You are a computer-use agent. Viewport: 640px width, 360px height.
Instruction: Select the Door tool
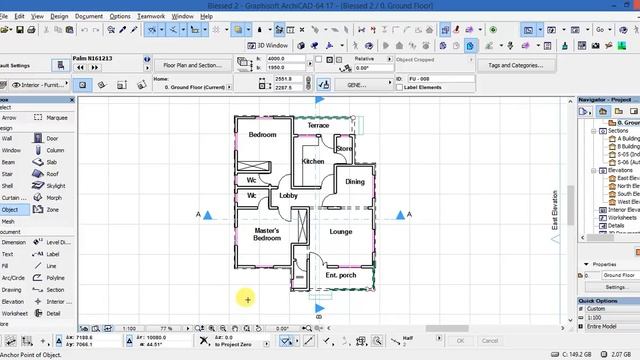[46, 138]
